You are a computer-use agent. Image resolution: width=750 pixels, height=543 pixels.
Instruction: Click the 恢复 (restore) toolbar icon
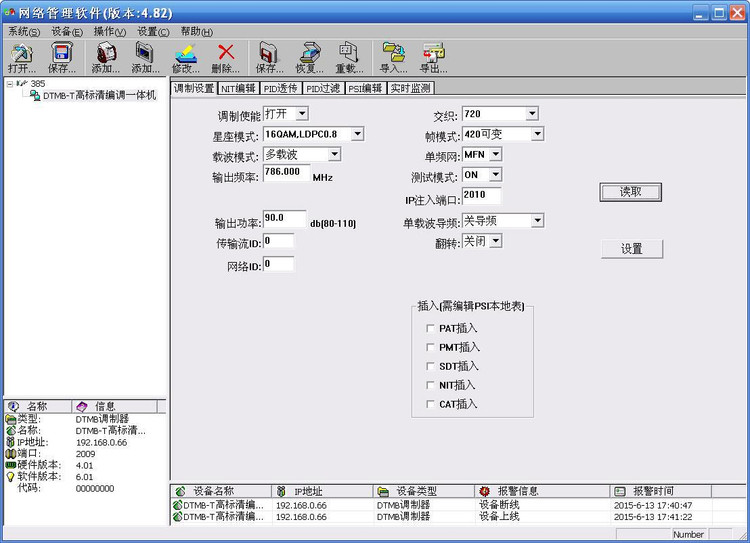309,57
